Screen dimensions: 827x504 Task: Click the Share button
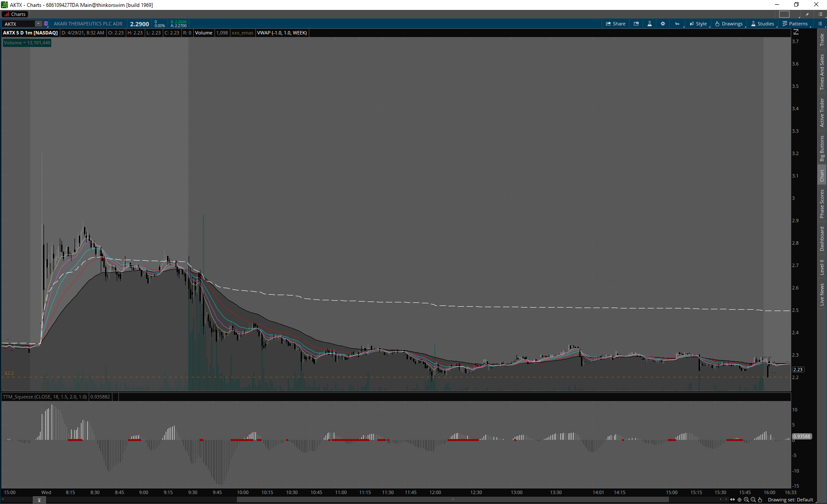click(x=616, y=24)
